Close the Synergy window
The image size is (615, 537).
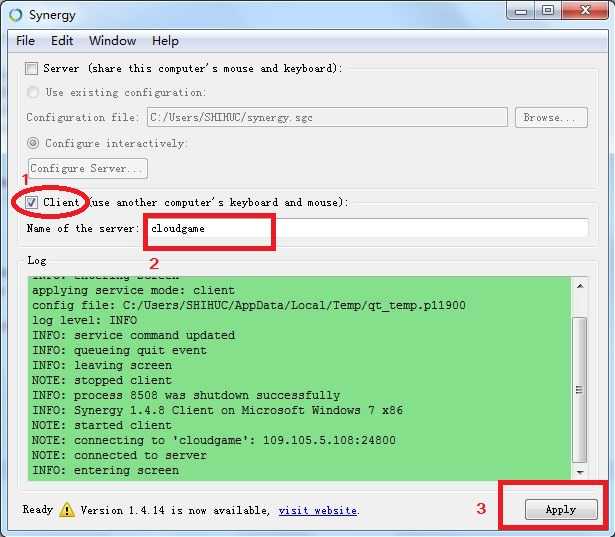pos(585,10)
